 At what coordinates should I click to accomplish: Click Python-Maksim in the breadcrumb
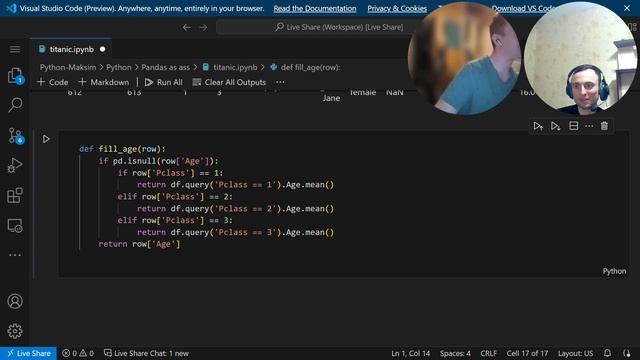(x=68, y=67)
